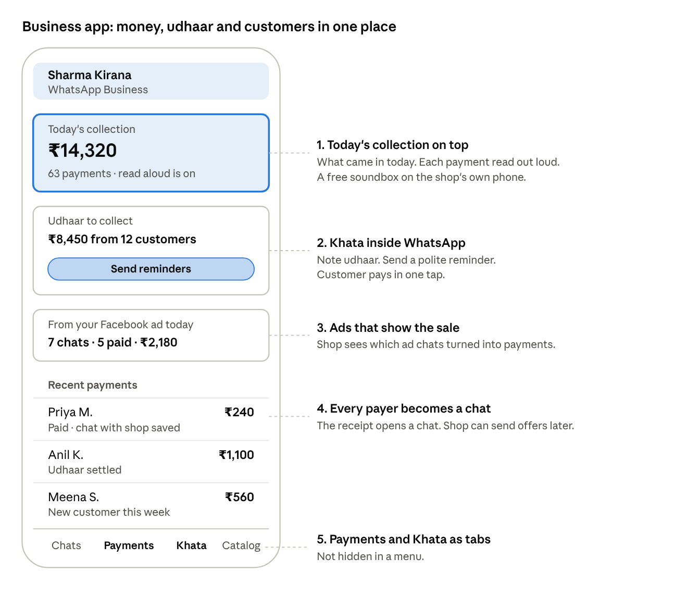Screen dimensions: 700x596
Task: Select the Khata tab
Action: tap(191, 545)
